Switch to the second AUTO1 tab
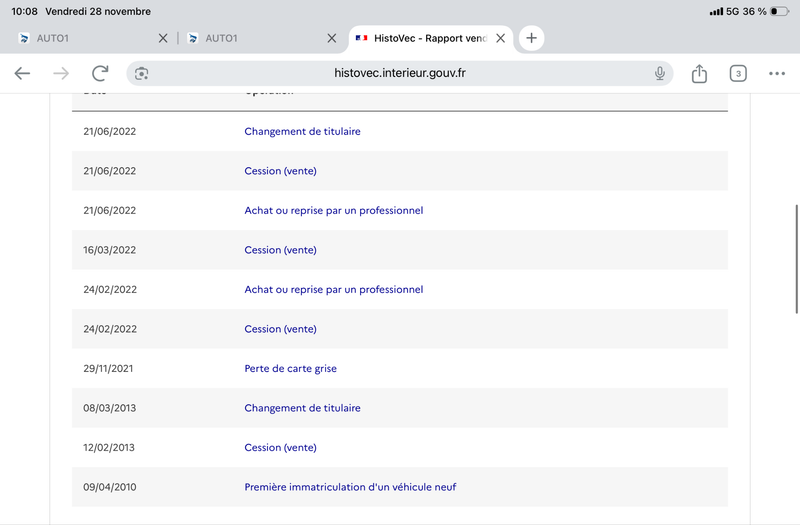 pyautogui.click(x=250, y=38)
